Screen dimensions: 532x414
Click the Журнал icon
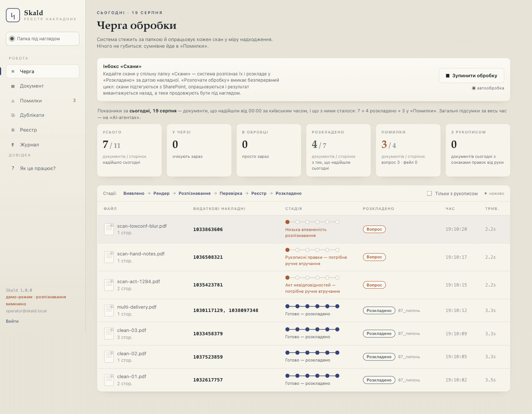(x=13, y=145)
